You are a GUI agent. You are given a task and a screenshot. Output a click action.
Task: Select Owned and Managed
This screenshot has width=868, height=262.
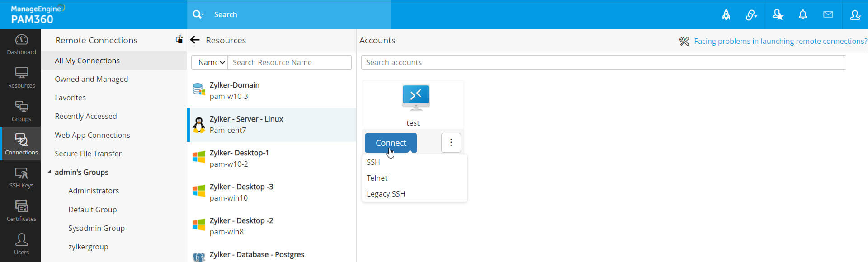(91, 79)
